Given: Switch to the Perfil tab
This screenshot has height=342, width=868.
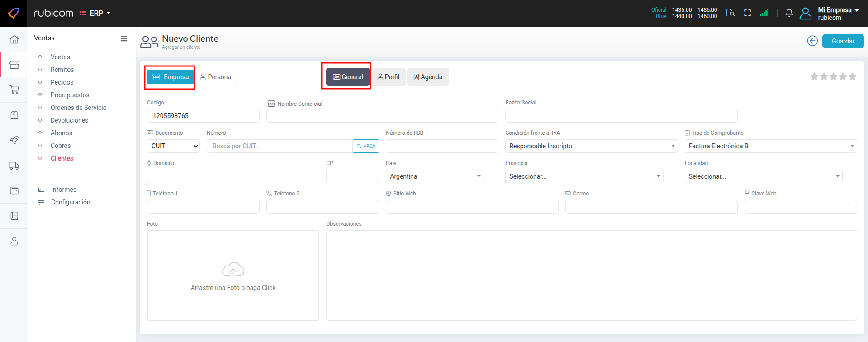Looking at the screenshot, I should 389,77.
